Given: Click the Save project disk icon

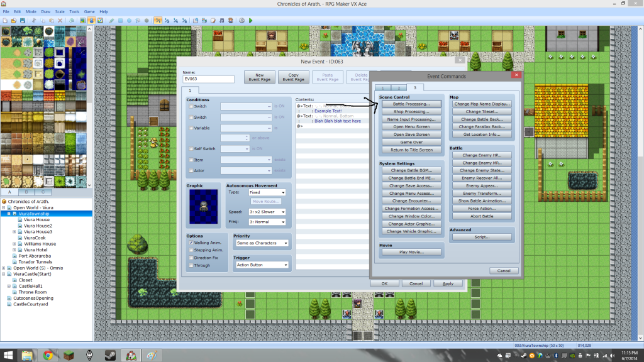Looking at the screenshot, I should pos(23,20).
